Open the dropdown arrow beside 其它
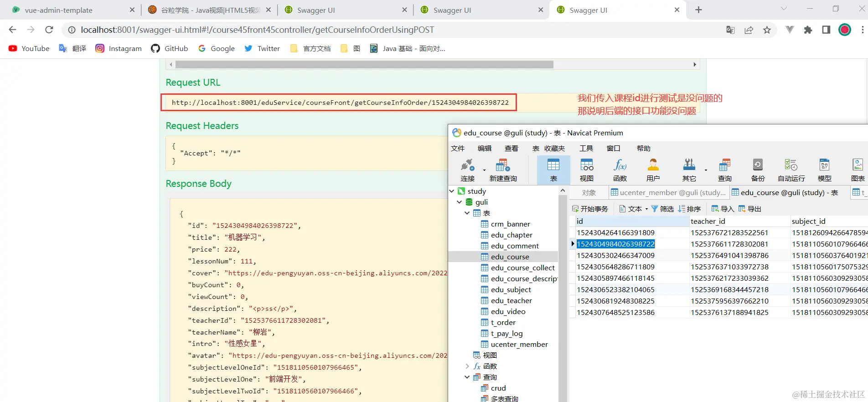This screenshot has height=402, width=868. click(x=706, y=170)
